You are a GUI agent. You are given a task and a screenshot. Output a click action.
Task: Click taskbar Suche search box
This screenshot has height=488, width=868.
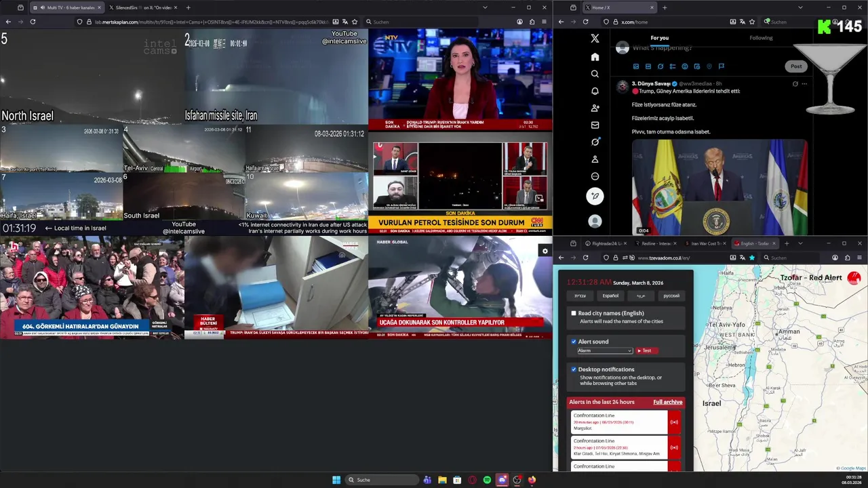pyautogui.click(x=383, y=480)
